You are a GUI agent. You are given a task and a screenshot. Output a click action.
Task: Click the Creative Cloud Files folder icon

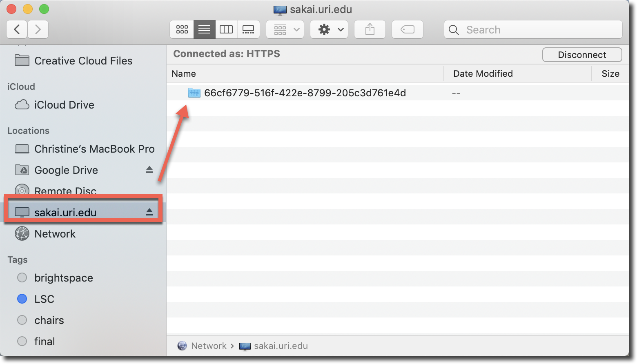[x=22, y=60]
